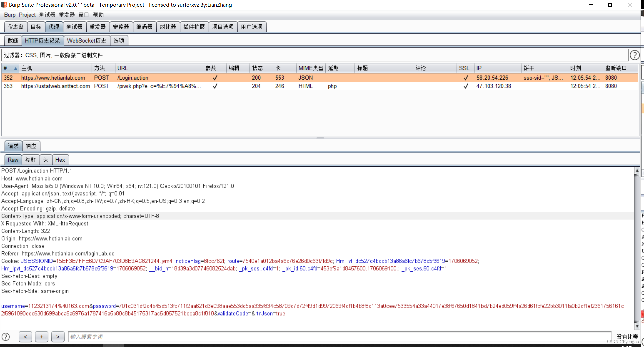The width and height of the screenshot is (644, 347).
Task: Click the 饼干 column header
Action: (544, 68)
